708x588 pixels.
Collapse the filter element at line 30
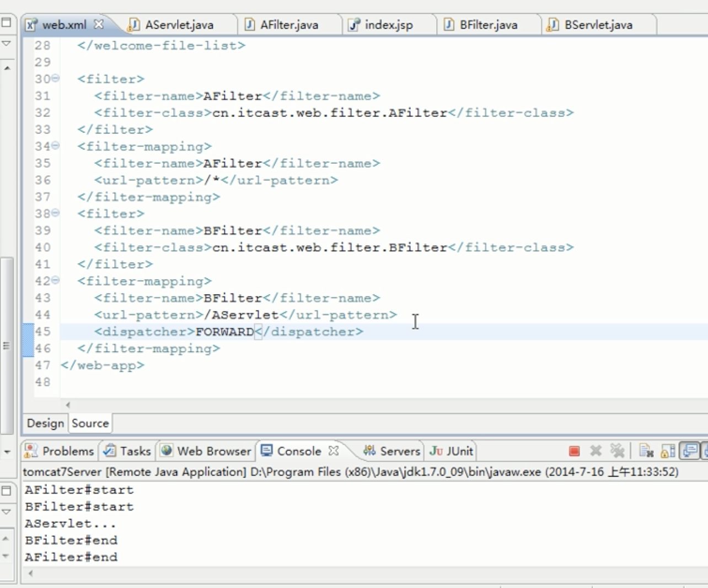55,78
